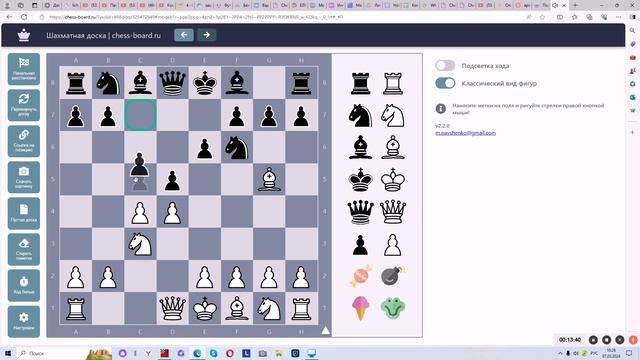Click the crown logo in the header
This screenshot has height=360, width=640.
click(24, 35)
